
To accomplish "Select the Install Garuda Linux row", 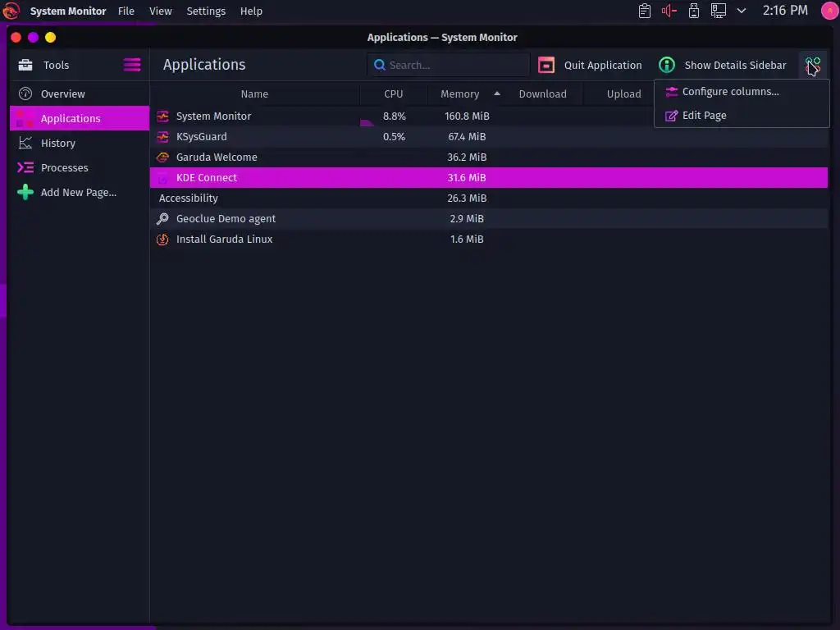I will (489, 239).
